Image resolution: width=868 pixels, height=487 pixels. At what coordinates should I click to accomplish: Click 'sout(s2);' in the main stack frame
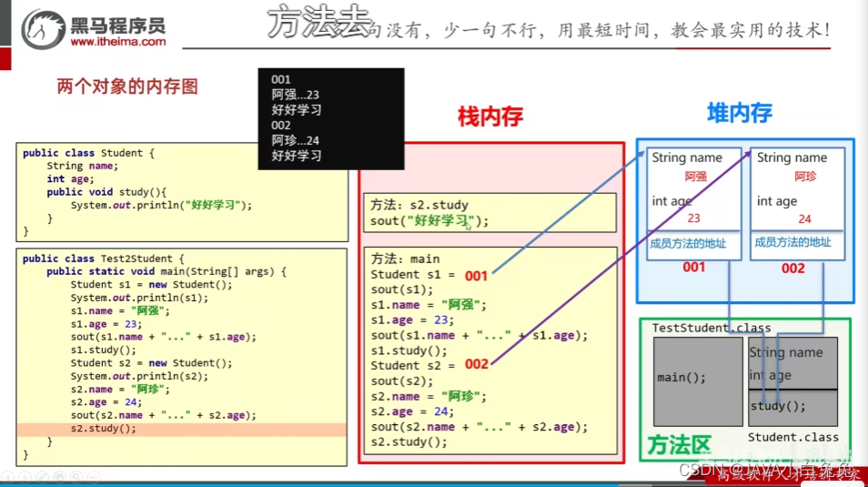pyautogui.click(x=402, y=381)
